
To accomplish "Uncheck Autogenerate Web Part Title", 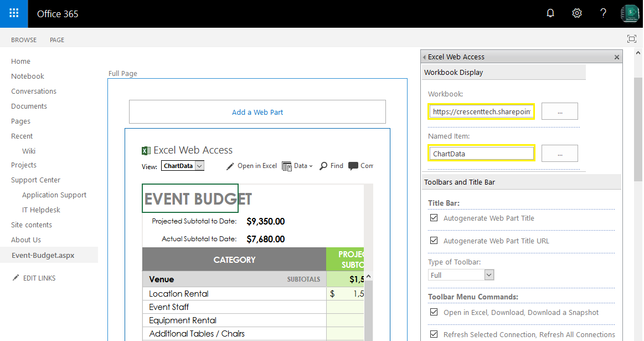I will click(433, 217).
